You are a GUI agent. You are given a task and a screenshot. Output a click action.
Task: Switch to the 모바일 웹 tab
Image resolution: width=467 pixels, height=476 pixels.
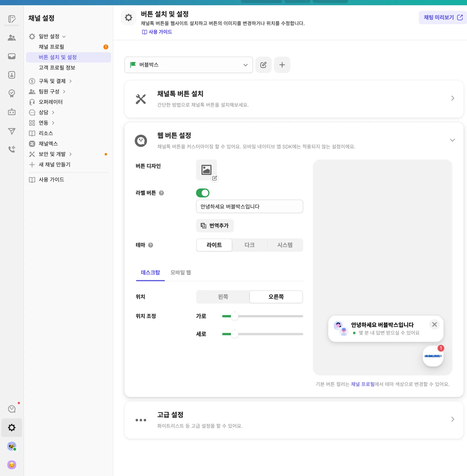point(180,272)
